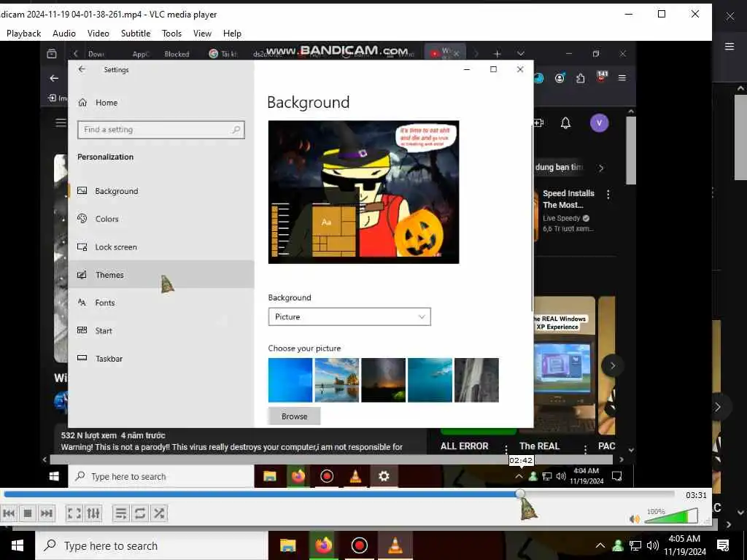In the video, pick the blue Windows wallpaper thumbnail

[290, 380]
